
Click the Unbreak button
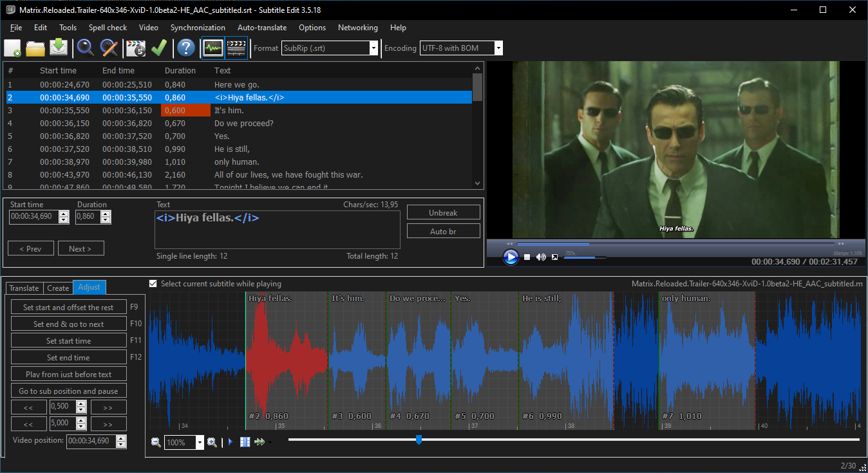[443, 213]
